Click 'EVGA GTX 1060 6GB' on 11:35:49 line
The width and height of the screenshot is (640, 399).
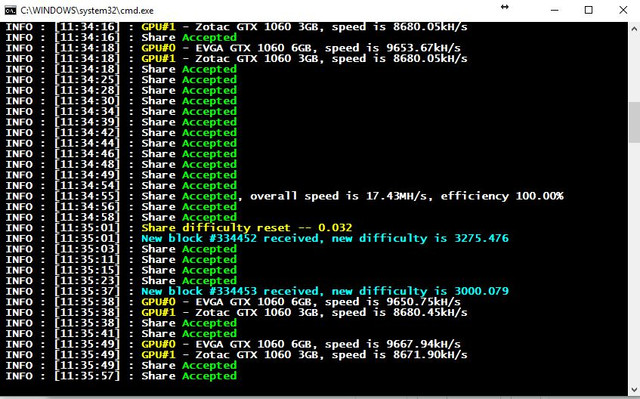coord(253,344)
